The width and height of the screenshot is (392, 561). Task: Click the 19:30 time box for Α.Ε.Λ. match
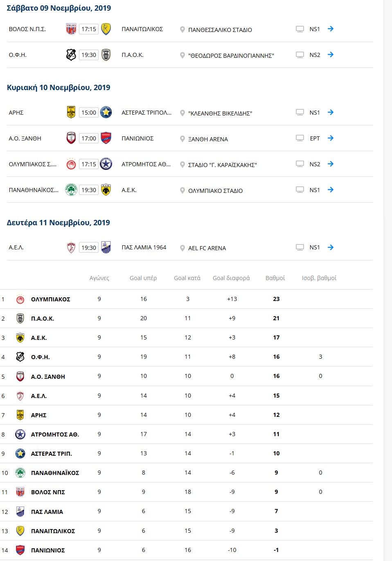tap(89, 248)
